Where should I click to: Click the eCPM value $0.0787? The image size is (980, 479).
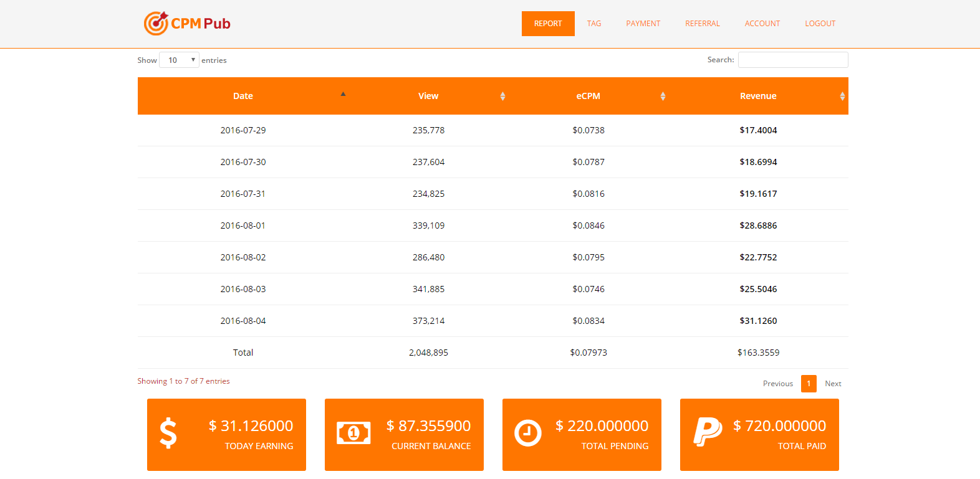click(x=588, y=162)
